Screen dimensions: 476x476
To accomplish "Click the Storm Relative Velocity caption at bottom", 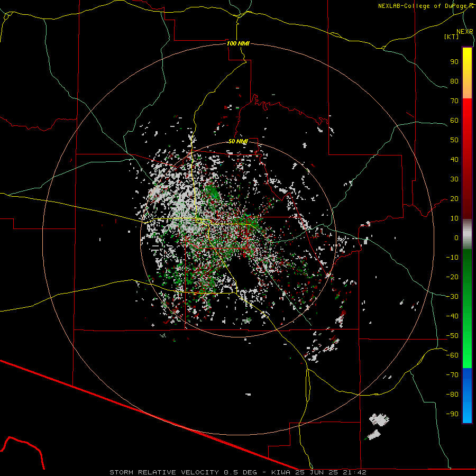I will [x=238, y=472].
